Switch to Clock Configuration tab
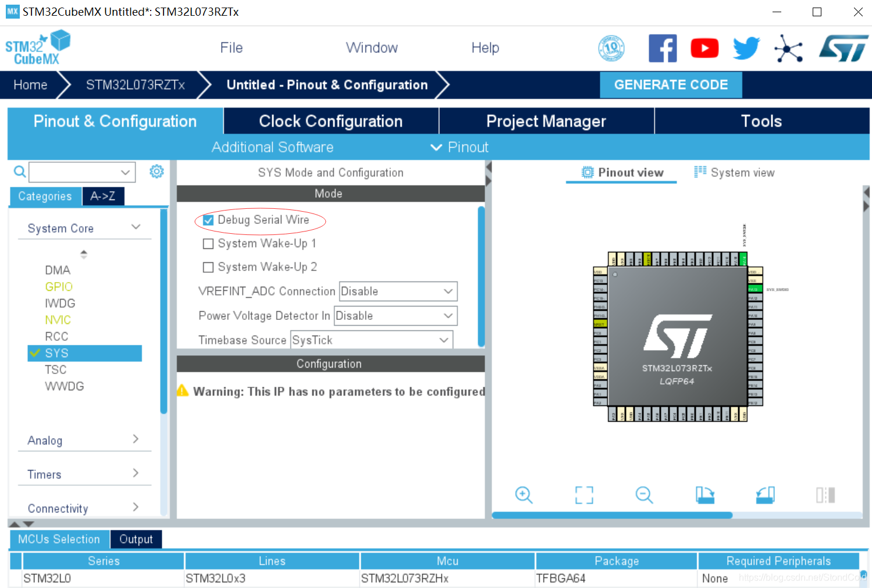872x588 pixels. point(331,121)
